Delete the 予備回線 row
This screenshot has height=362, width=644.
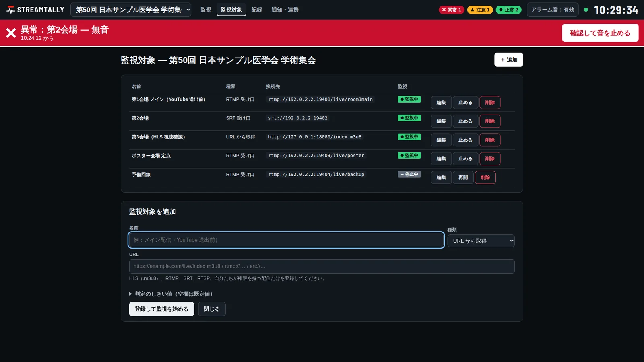[x=485, y=177]
